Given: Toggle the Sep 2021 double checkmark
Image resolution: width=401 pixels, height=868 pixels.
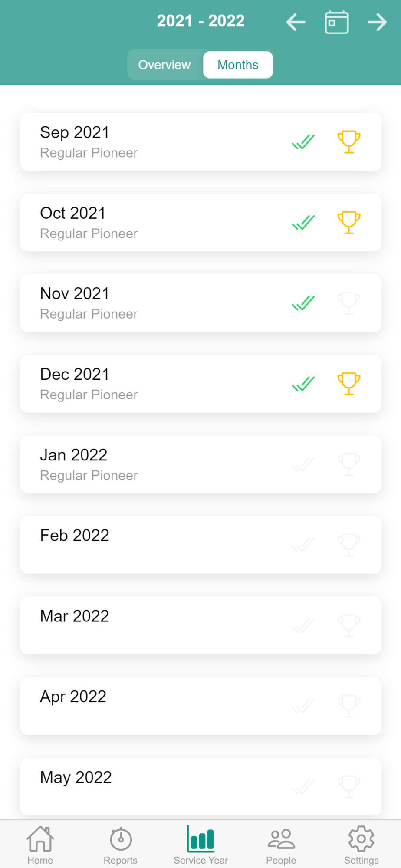Looking at the screenshot, I should [303, 142].
